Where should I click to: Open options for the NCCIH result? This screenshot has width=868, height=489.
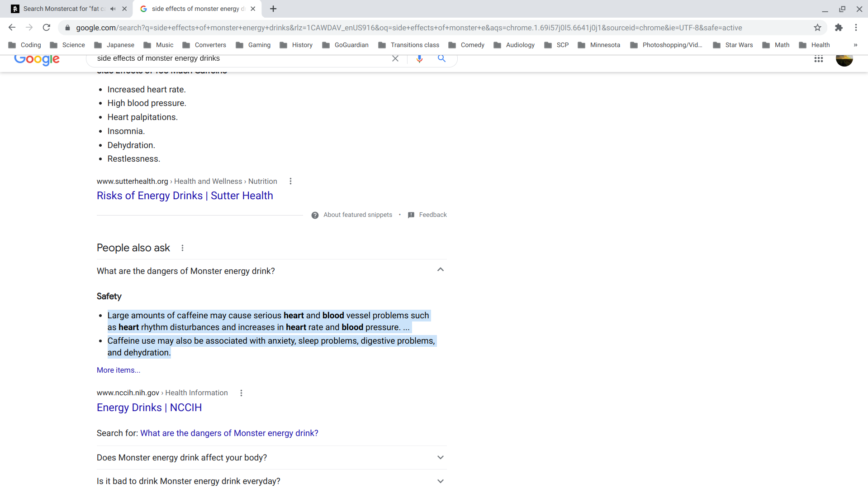[241, 393]
